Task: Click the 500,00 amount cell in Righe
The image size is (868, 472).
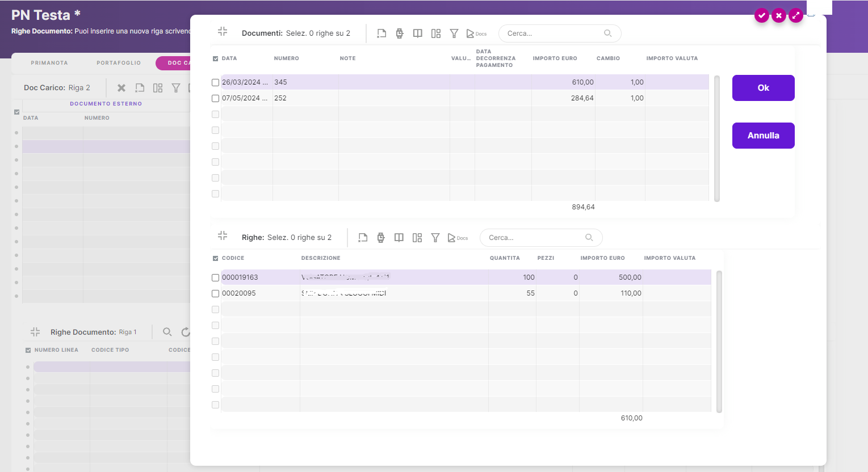Action: (611, 277)
